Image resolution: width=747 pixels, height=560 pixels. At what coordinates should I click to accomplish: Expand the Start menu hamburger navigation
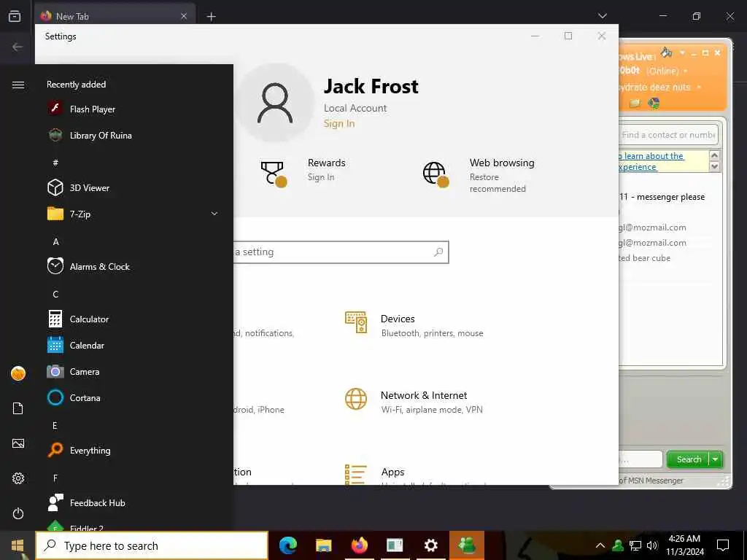(x=18, y=85)
